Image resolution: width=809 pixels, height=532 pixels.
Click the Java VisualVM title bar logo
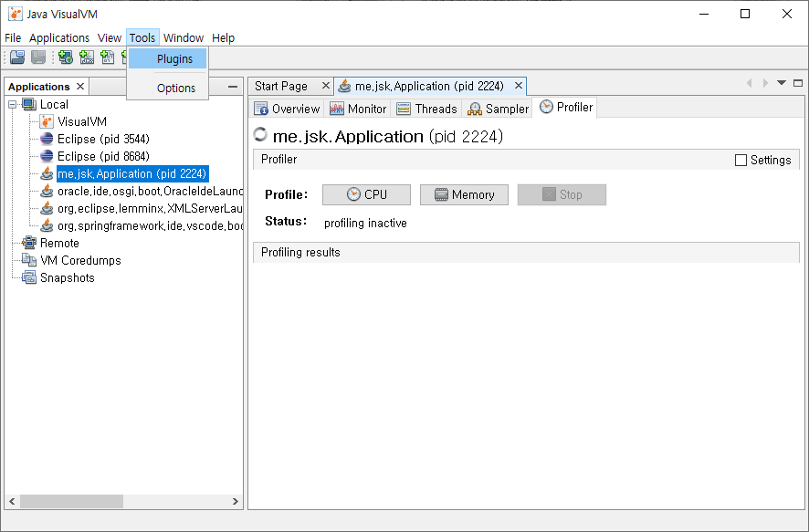coord(15,14)
